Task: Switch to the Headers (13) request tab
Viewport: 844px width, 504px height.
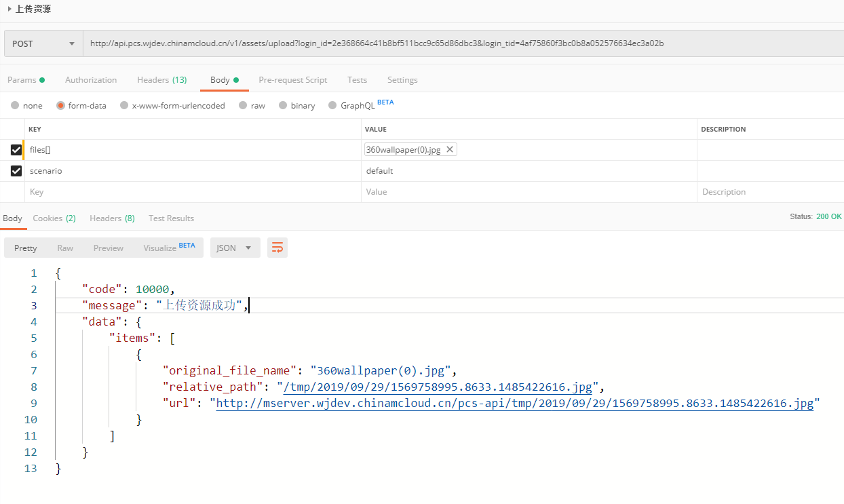Action: coord(161,80)
